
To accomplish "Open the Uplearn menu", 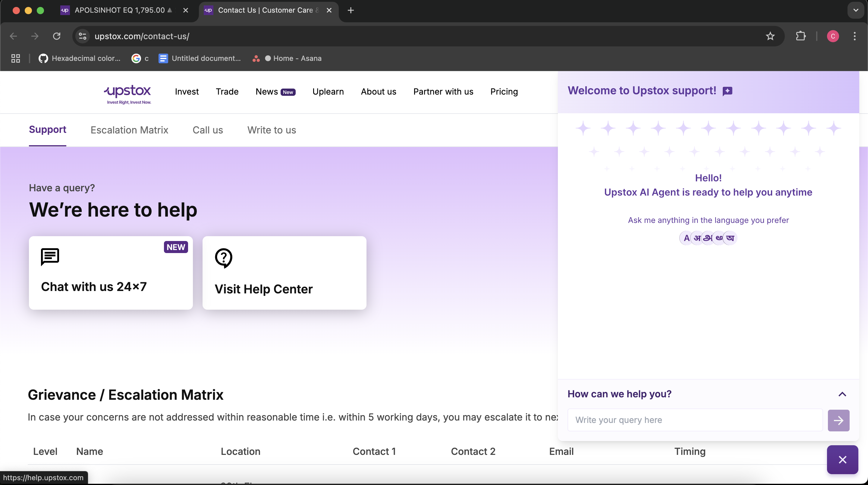I will coord(328,92).
